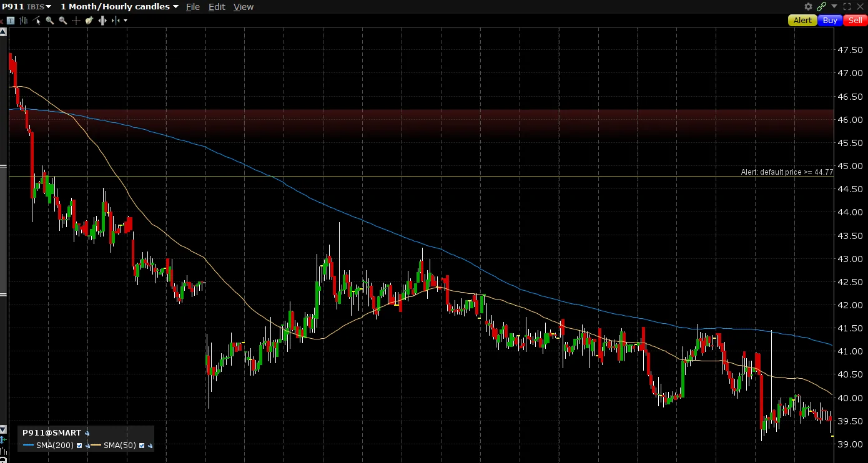Click the horizontal expand chart icon
This screenshot has width=868, height=463.
click(x=102, y=21)
